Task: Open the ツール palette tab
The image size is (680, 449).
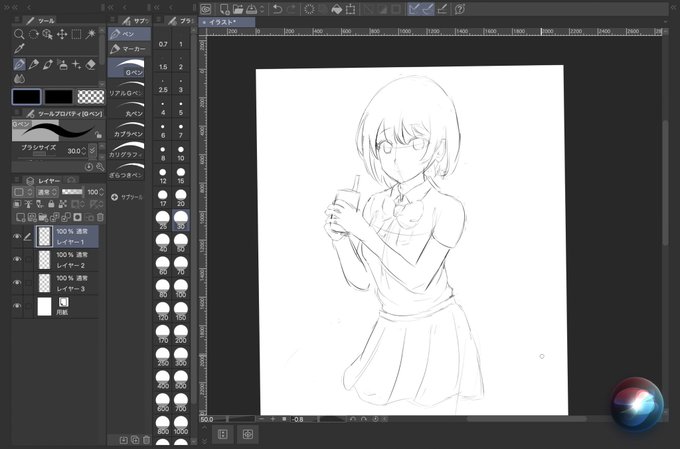Action: 40,21
